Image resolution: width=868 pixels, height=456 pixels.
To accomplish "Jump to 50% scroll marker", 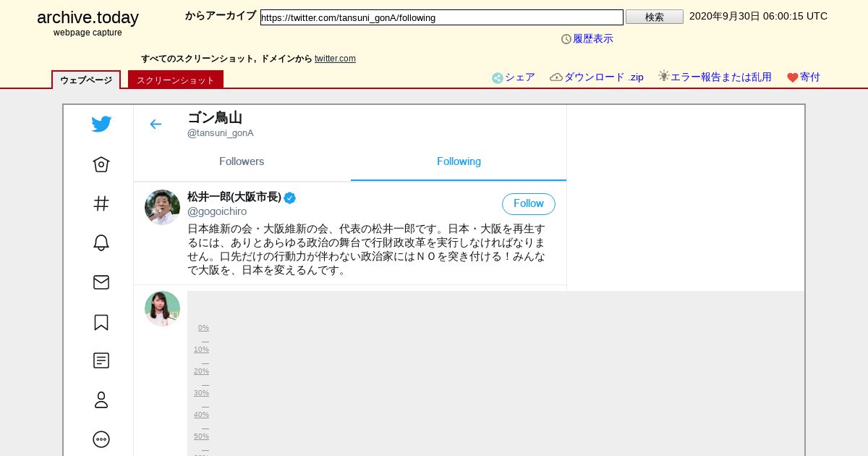I will tap(201, 436).
